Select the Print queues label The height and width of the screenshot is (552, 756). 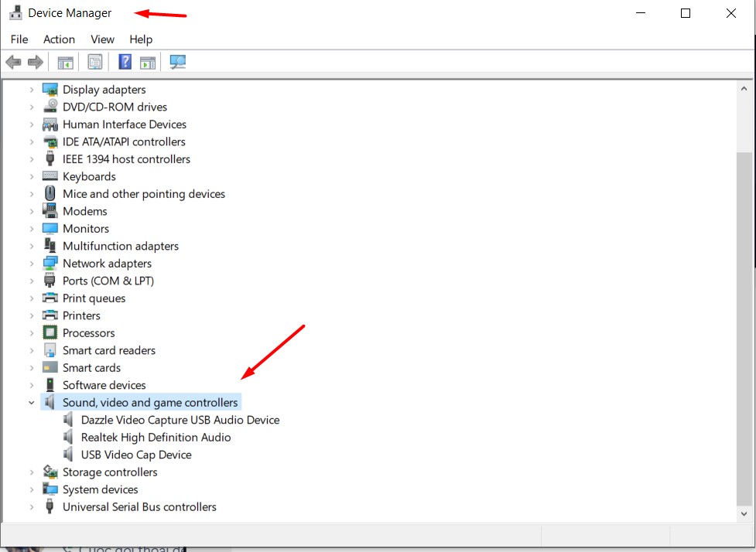(x=94, y=298)
